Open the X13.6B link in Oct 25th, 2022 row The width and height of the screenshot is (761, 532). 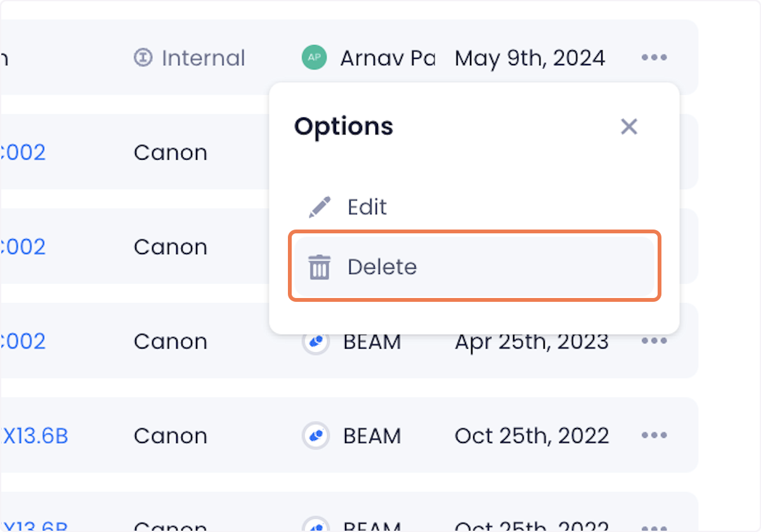tap(34, 436)
